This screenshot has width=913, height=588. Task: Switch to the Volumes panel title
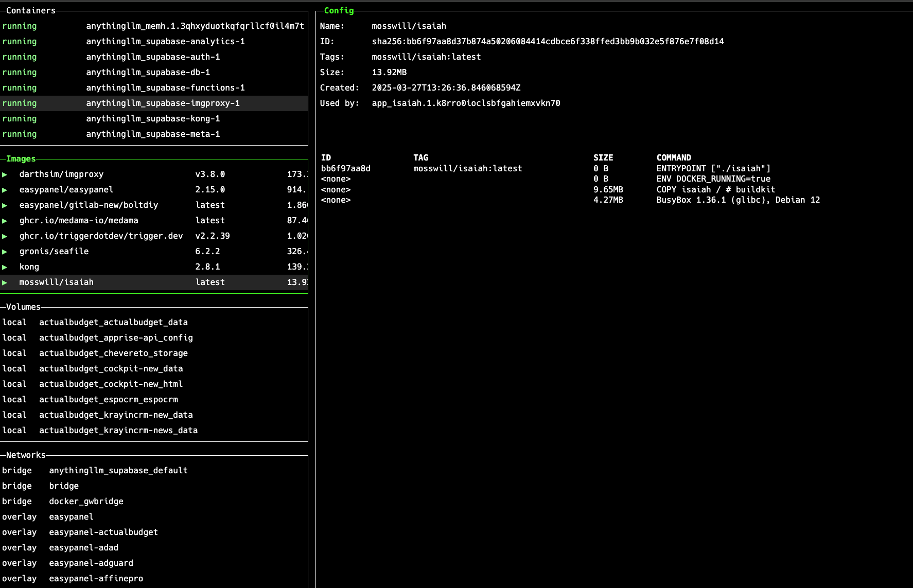tap(23, 307)
